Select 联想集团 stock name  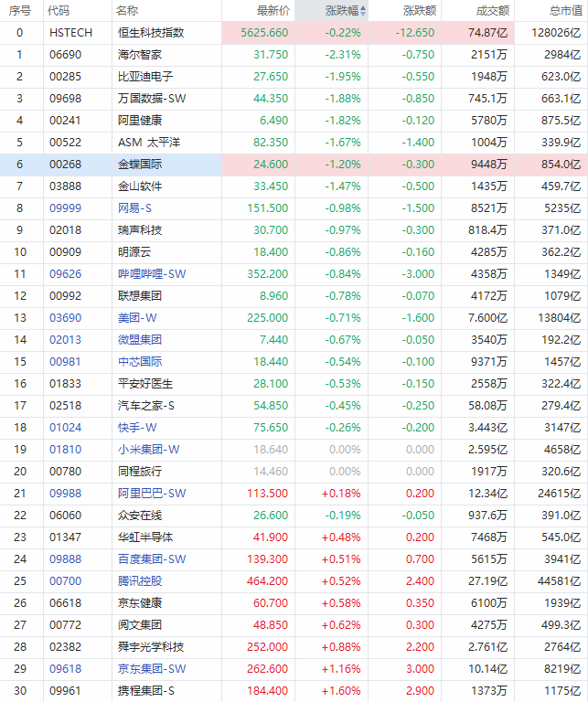pyautogui.click(x=140, y=296)
